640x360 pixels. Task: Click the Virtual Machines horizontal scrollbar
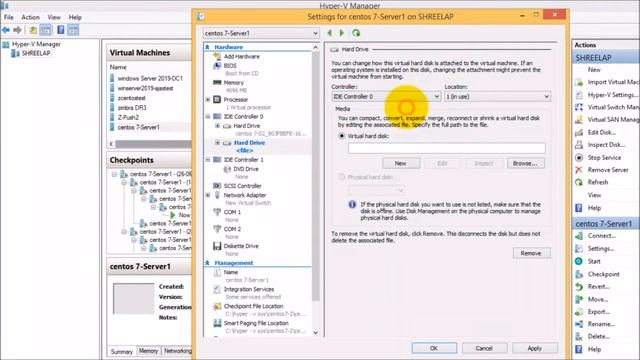click(x=153, y=144)
